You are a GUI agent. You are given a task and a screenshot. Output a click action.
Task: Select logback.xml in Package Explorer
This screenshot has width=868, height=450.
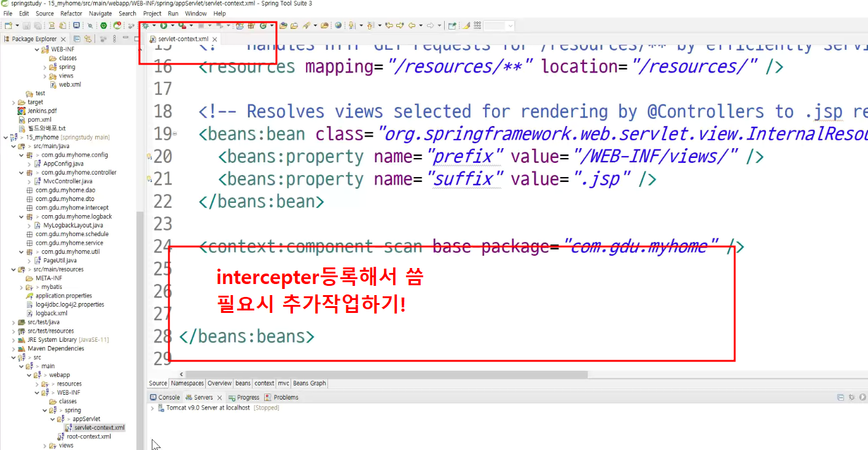pos(51,313)
